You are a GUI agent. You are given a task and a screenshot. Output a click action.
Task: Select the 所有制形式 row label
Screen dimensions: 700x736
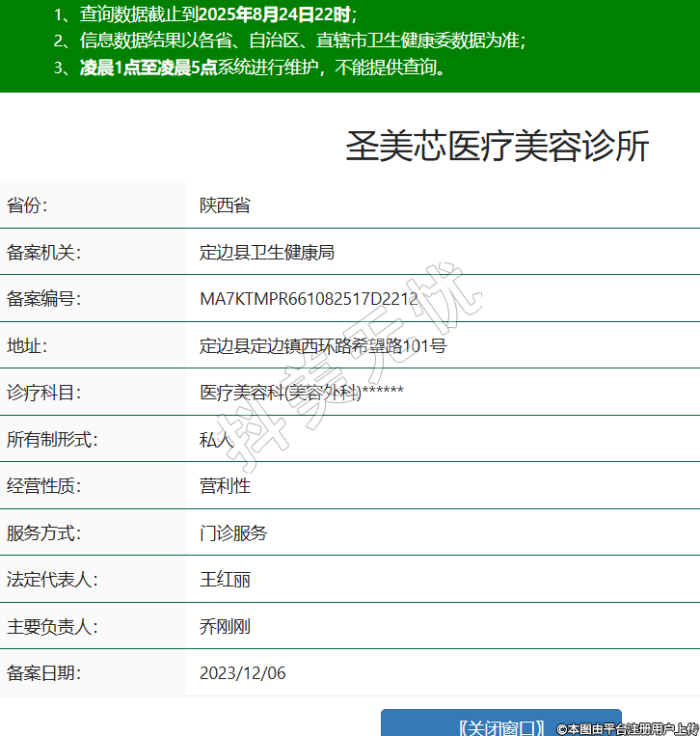pos(53,440)
